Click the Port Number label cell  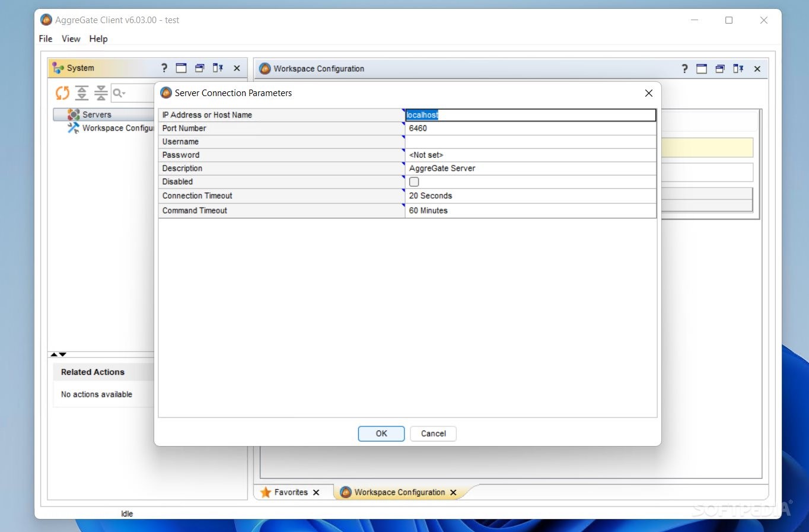click(281, 128)
